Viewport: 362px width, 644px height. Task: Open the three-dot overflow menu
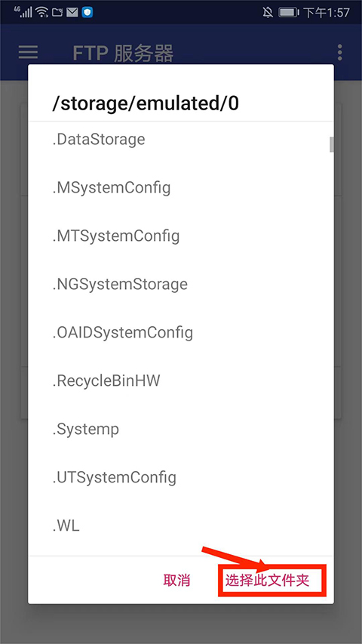coord(339,53)
